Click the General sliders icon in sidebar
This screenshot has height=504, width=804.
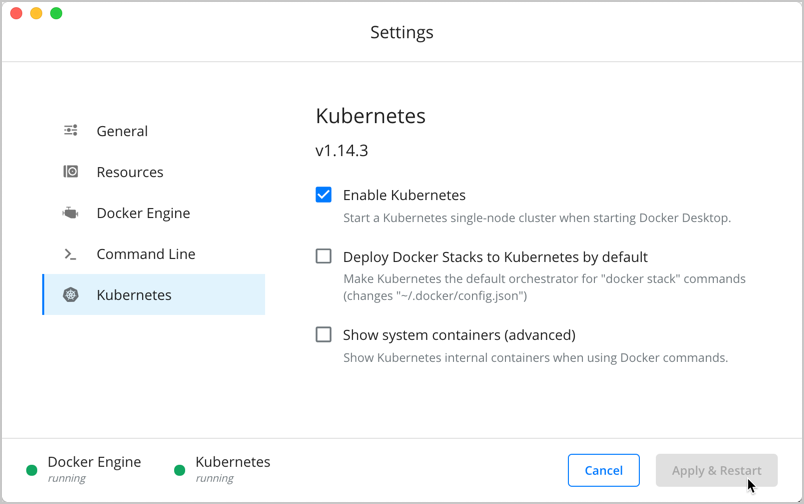pos(71,131)
